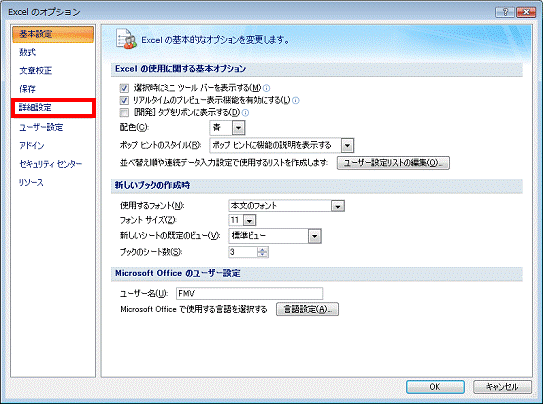Decrease ブックのシート数 with the down arrow
Screen dimensions: 543x404
(263, 255)
